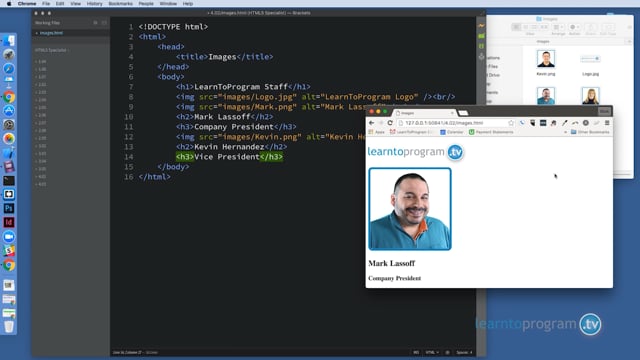Open the Payment Statements bookmark
The image size is (640, 360).
[491, 132]
